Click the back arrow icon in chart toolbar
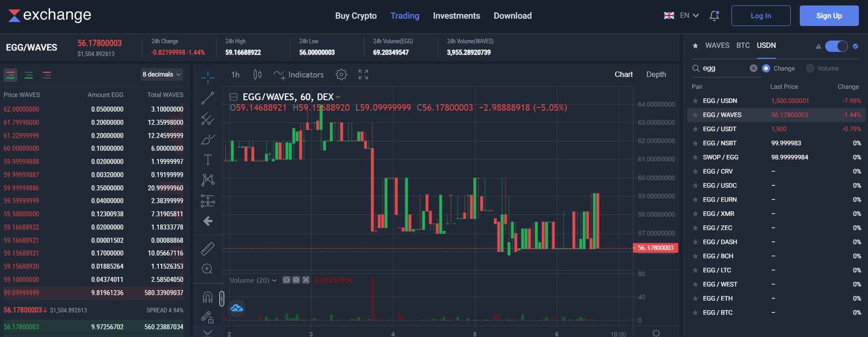Image resolution: width=868 pixels, height=337 pixels. pyautogui.click(x=208, y=221)
